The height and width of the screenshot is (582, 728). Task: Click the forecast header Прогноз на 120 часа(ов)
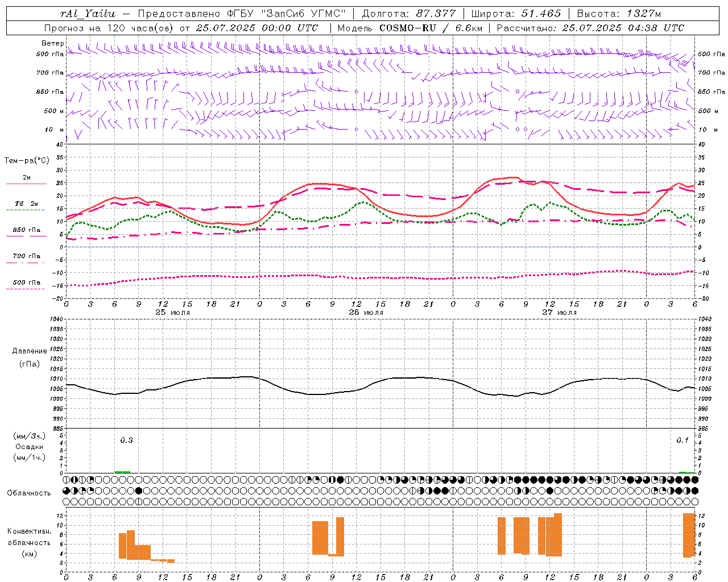click(x=110, y=28)
